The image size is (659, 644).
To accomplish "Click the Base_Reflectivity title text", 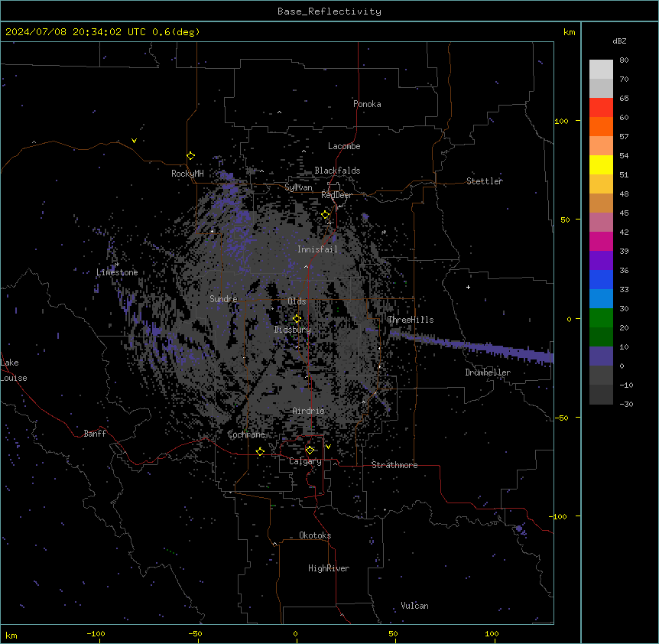I will (x=329, y=11).
